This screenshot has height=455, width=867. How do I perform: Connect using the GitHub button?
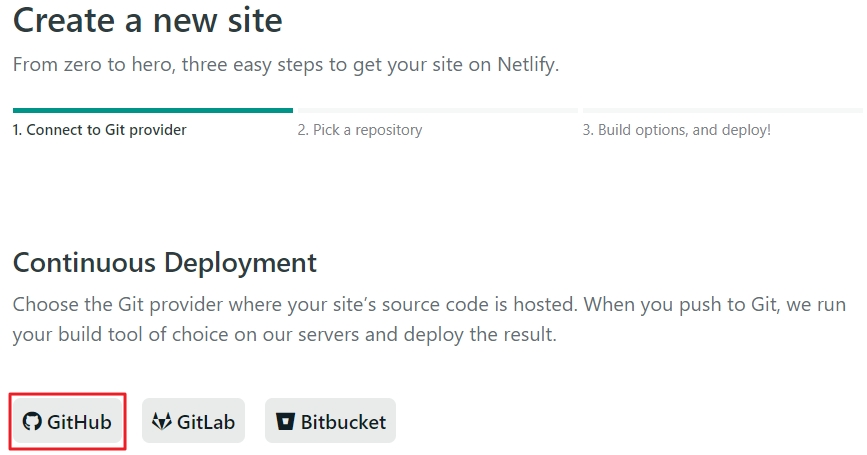pos(67,421)
